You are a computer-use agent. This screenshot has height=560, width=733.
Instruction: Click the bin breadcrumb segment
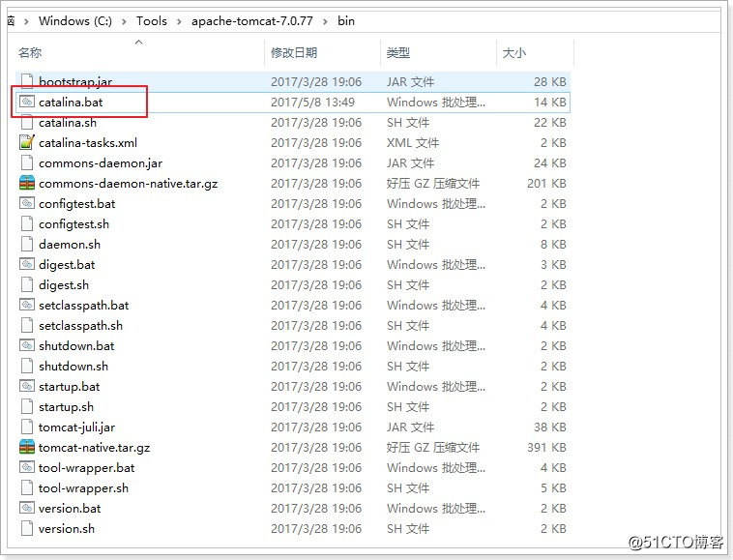pos(346,21)
